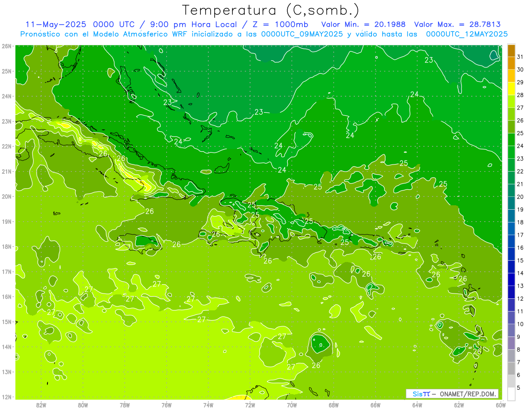
Task: Click the legend scale label '15'
Action: [520, 261]
